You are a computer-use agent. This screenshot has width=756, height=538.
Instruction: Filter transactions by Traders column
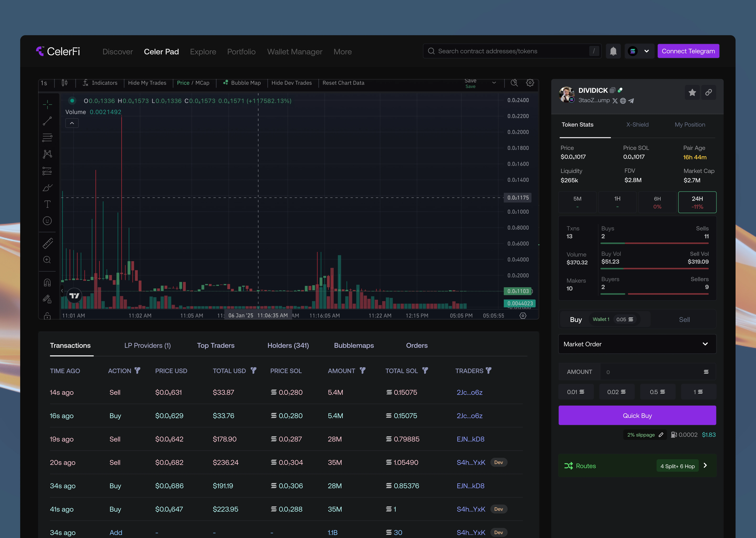[x=489, y=370]
